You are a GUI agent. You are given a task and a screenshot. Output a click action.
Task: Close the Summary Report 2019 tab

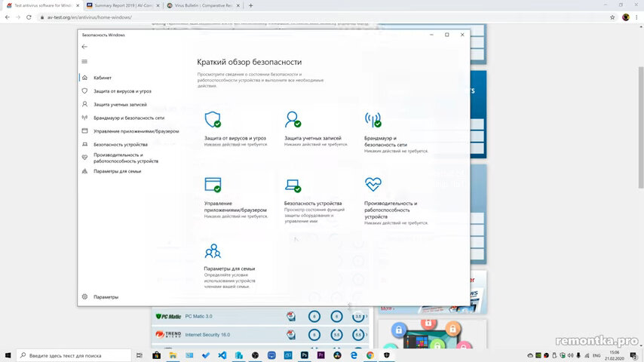(158, 6)
